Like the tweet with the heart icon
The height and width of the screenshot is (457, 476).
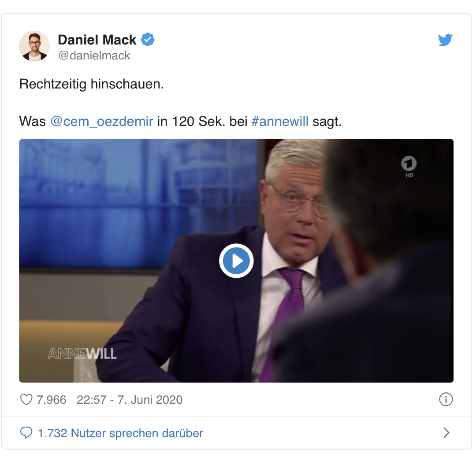click(26, 399)
